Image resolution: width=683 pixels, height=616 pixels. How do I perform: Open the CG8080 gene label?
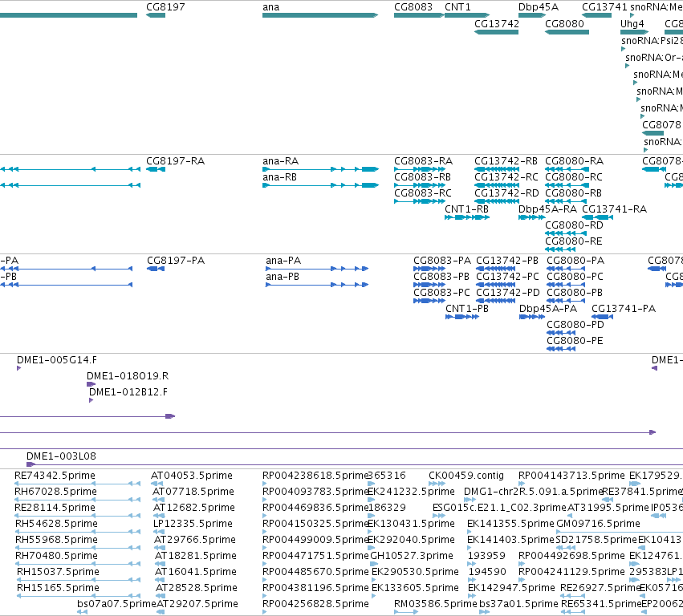pos(564,23)
